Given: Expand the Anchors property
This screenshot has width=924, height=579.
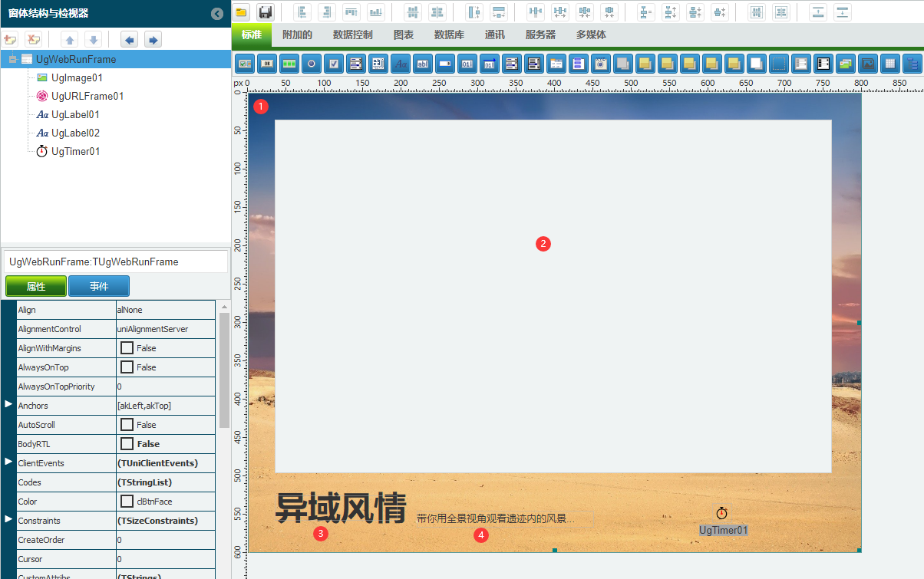Looking at the screenshot, I should tap(9, 403).
